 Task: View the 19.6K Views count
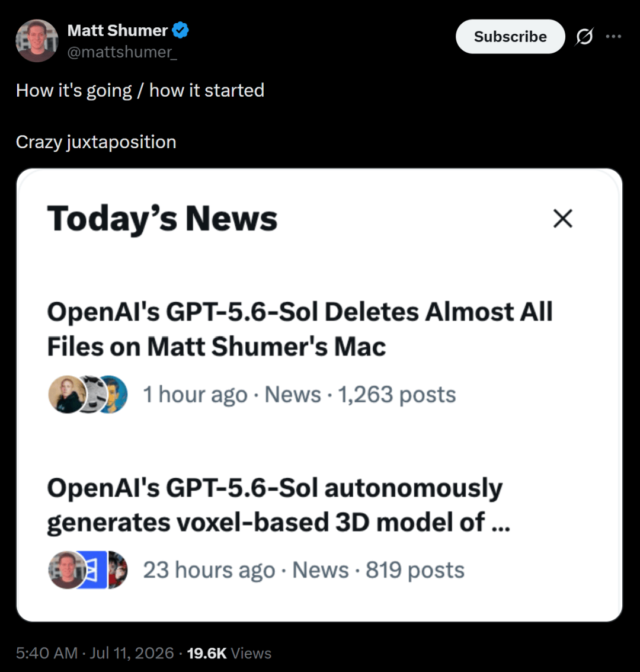[x=229, y=653]
